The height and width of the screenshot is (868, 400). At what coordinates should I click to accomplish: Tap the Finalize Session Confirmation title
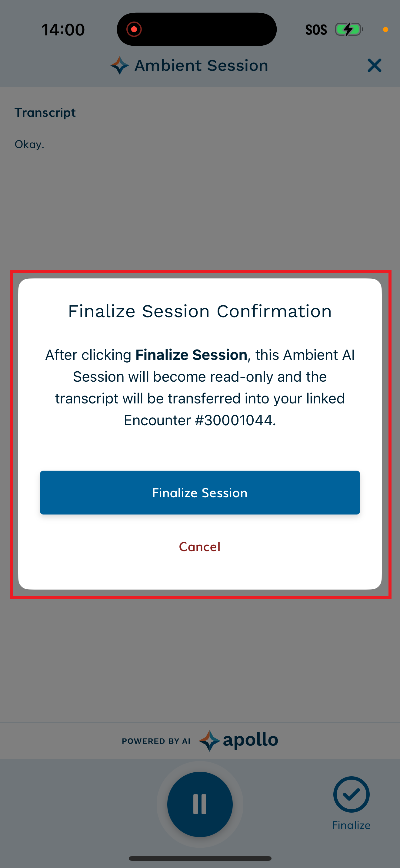200,311
